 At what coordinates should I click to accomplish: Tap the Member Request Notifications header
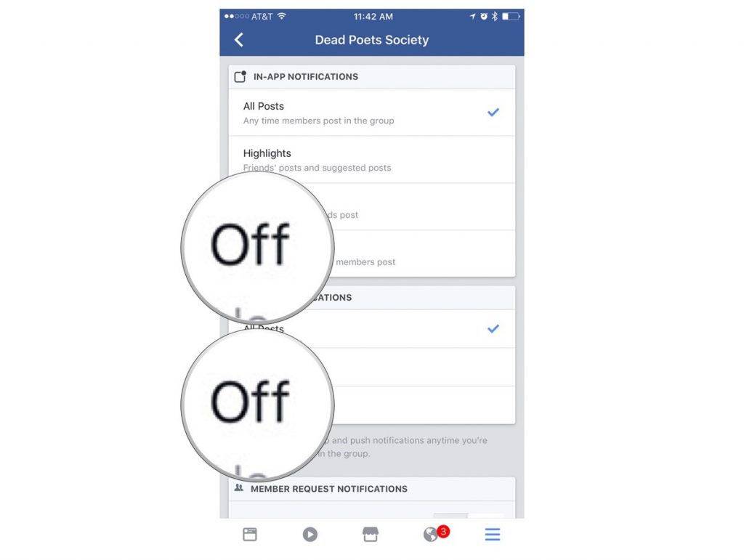[x=372, y=489]
